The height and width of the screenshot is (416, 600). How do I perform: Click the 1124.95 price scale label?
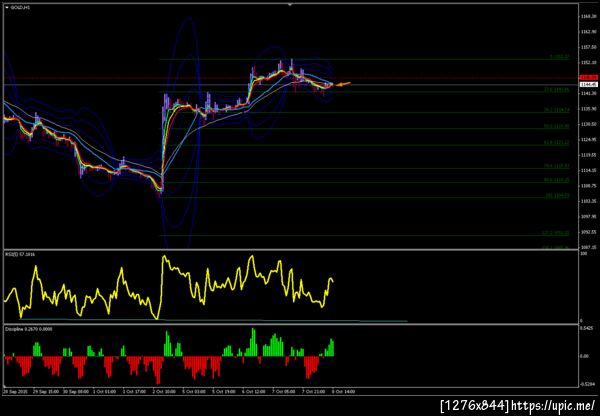coord(587,140)
